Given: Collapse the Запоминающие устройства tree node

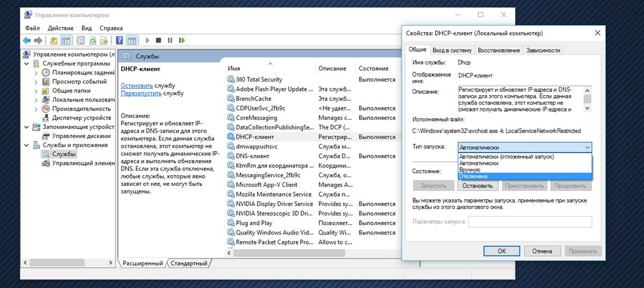Looking at the screenshot, I should pos(26,127).
